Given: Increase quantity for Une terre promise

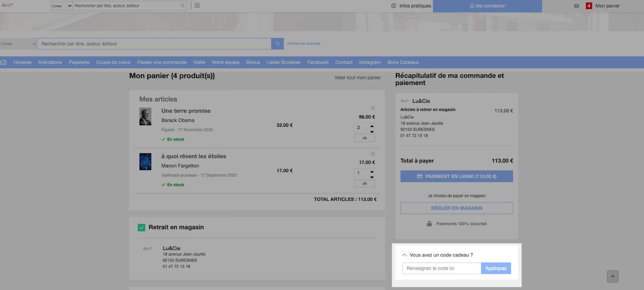Looking at the screenshot, I should point(372,126).
